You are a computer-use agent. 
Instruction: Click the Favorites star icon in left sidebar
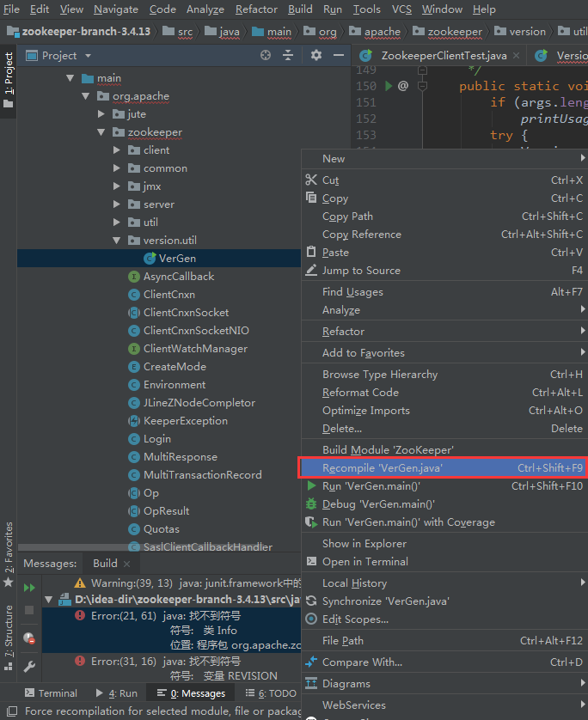[9, 583]
